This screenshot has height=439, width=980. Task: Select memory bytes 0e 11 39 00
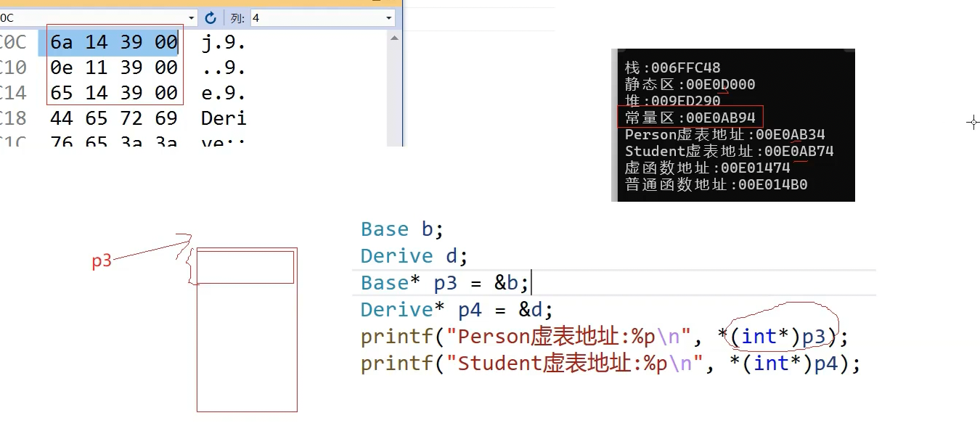point(114,67)
